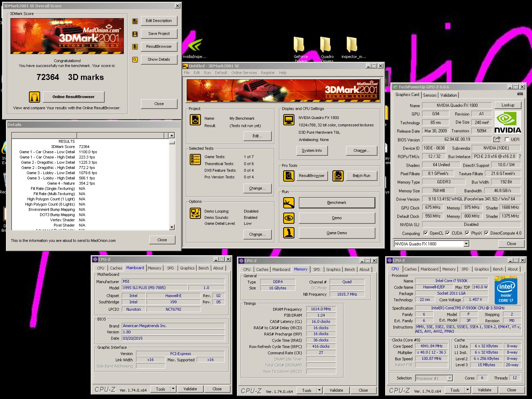This screenshot has height=399, width=532.
Task: Toggle the UEFI checkbox in GPU-Z
Action: (507, 140)
